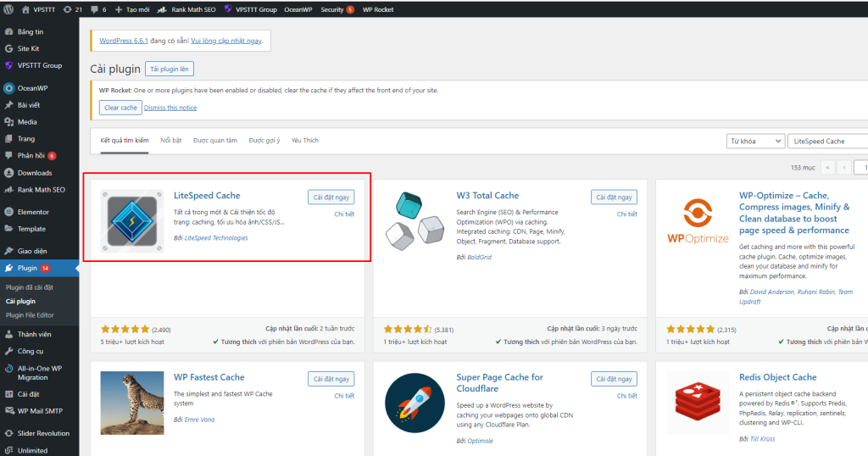The width and height of the screenshot is (868, 456).
Task: Open comments bubble showing 6
Action: [x=98, y=9]
